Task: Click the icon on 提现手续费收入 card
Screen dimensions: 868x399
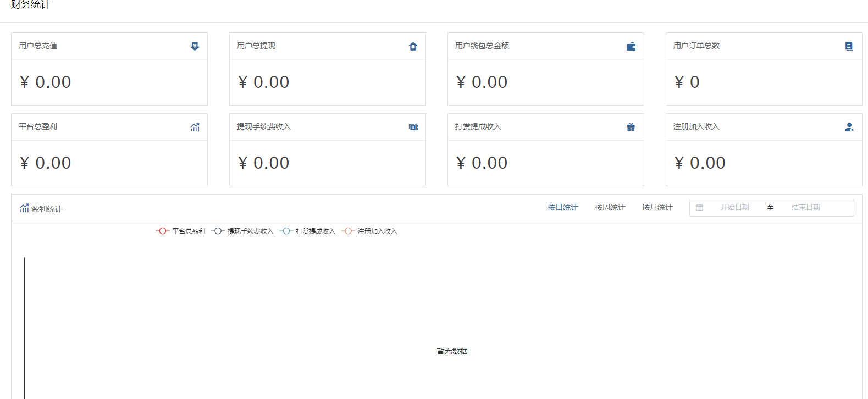Action: [x=413, y=127]
